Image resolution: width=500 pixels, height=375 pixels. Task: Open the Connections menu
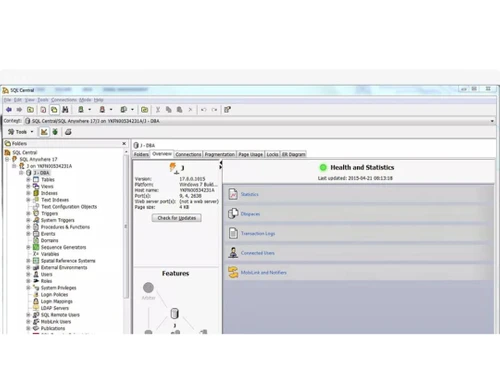tap(64, 100)
